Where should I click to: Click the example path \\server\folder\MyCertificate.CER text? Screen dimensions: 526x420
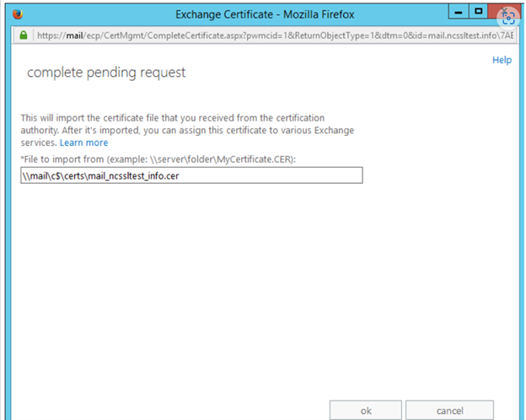click(222, 159)
